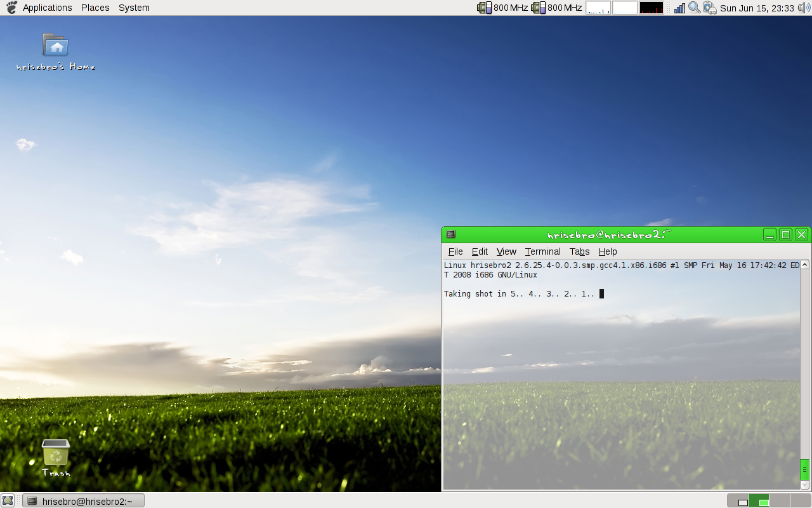812x508 pixels.
Task: Open the terminal's Edit menu
Action: [x=480, y=251]
